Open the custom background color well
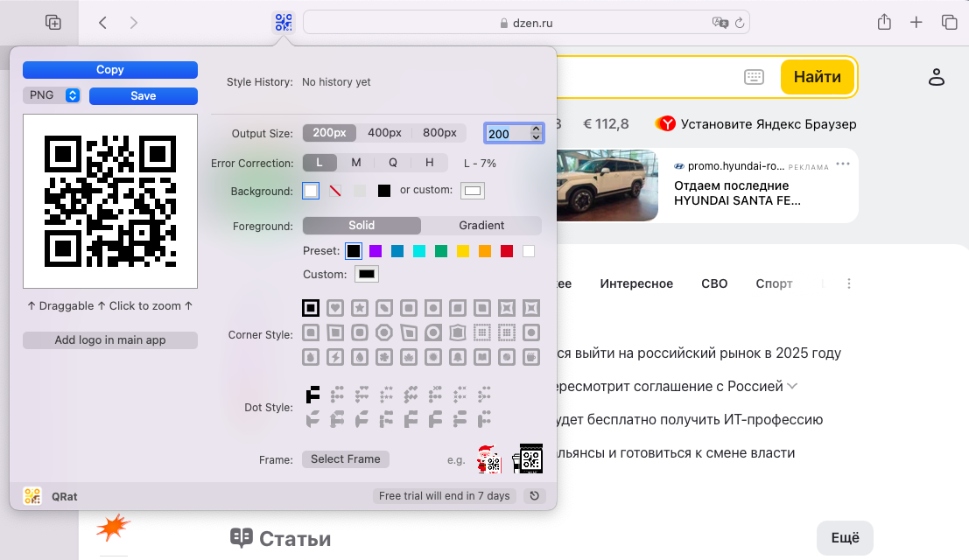The height and width of the screenshot is (560, 969). [473, 191]
